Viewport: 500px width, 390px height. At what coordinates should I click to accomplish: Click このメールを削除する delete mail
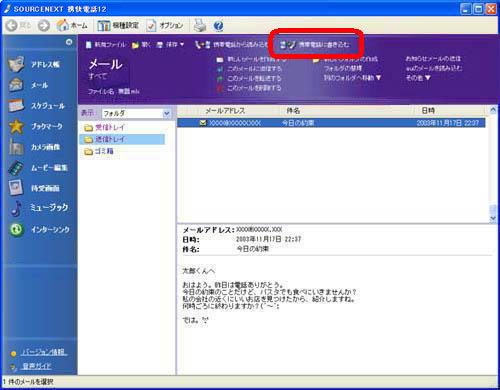point(249,88)
